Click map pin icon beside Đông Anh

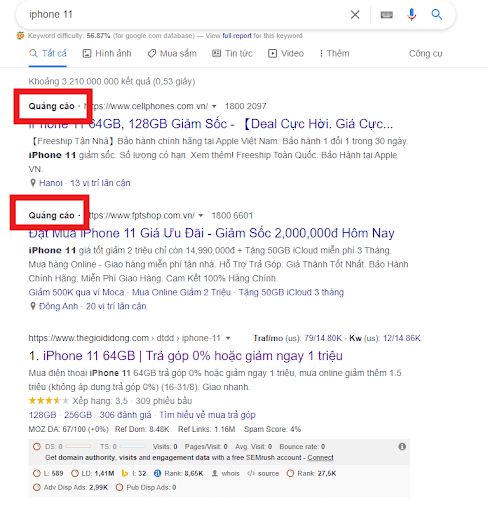click(33, 306)
